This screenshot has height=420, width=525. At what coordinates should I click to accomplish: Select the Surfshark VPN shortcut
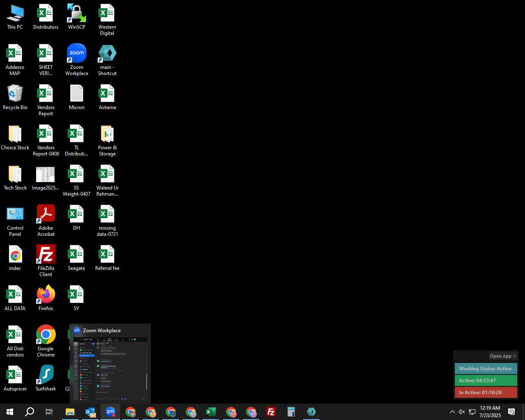46,379
